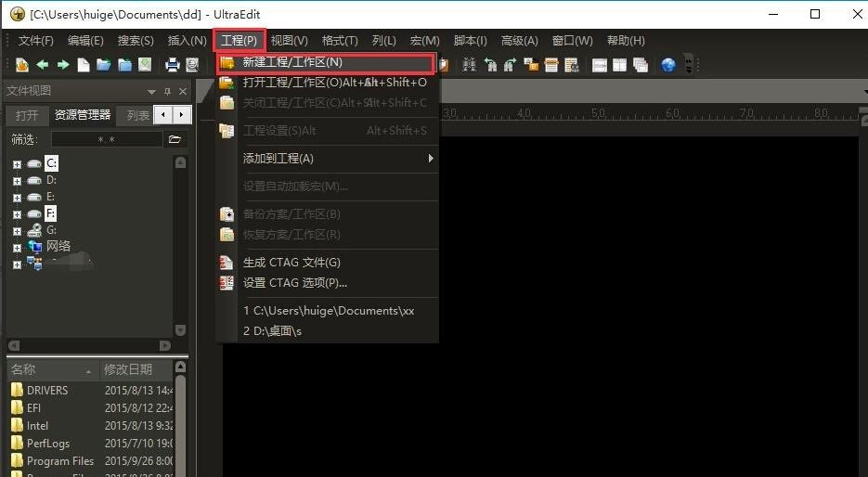Click the tile windows vertically icon
Viewport: 868px width, 477px height.
point(619,65)
